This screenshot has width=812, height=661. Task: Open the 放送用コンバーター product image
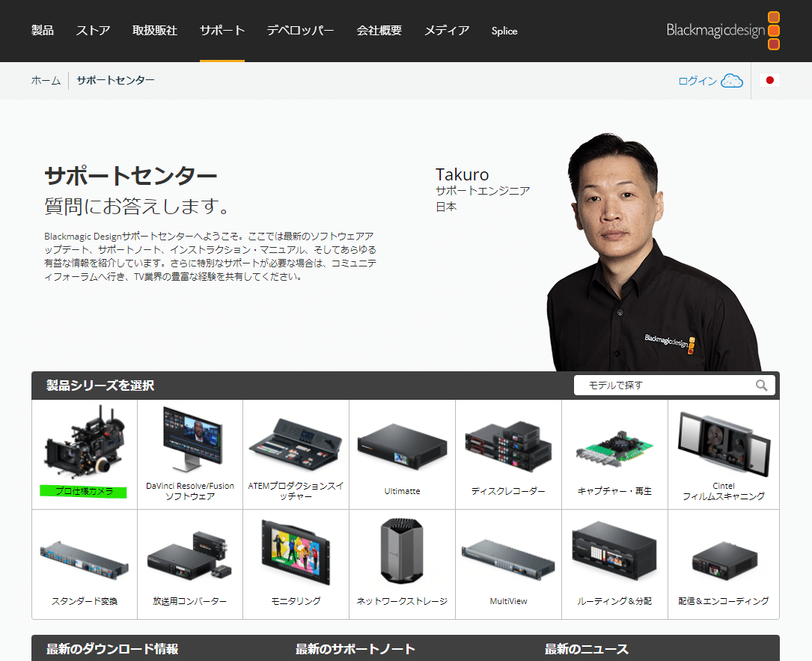pyautogui.click(x=190, y=556)
